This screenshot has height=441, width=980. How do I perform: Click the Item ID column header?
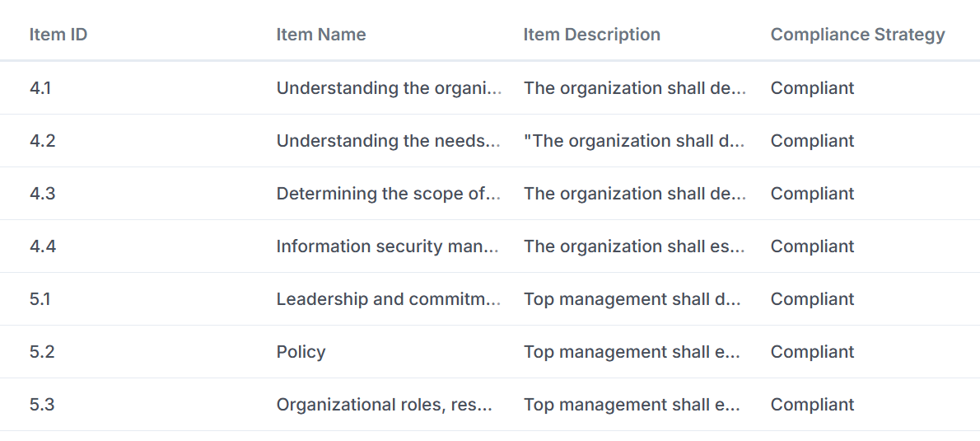[58, 35]
